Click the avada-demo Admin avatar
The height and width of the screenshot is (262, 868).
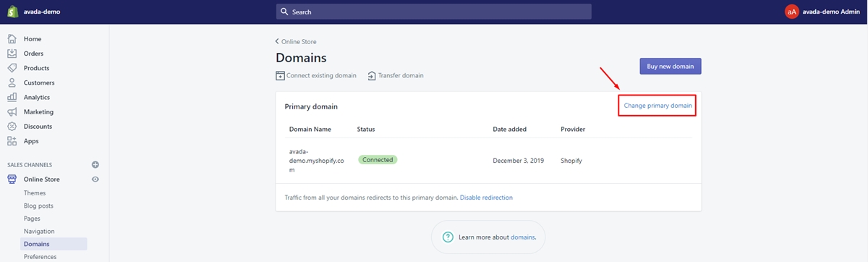[x=792, y=12]
